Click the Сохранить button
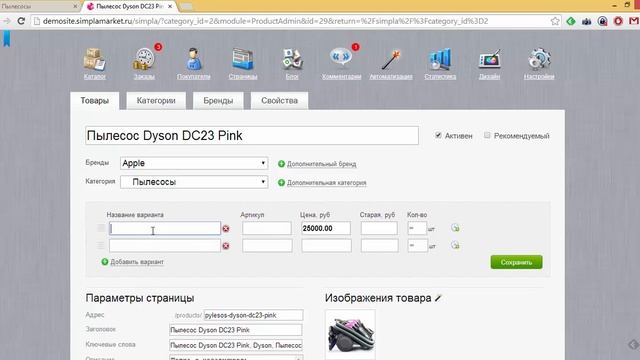640x360 pixels. click(x=516, y=262)
